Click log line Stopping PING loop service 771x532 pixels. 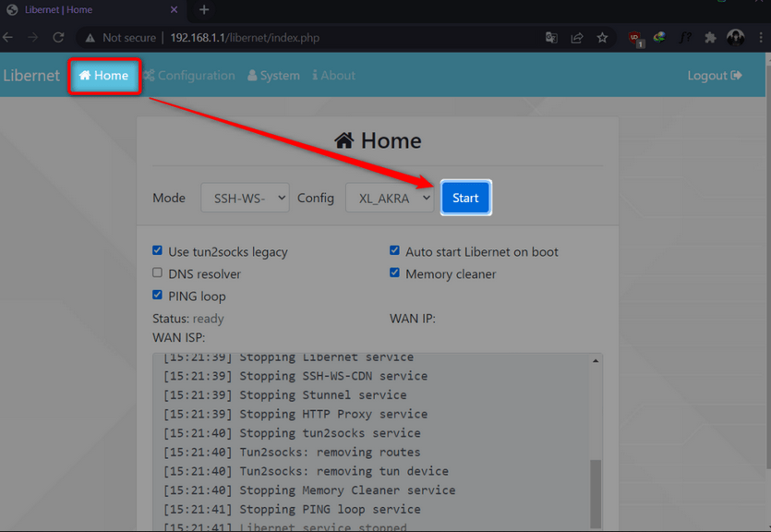(292, 510)
